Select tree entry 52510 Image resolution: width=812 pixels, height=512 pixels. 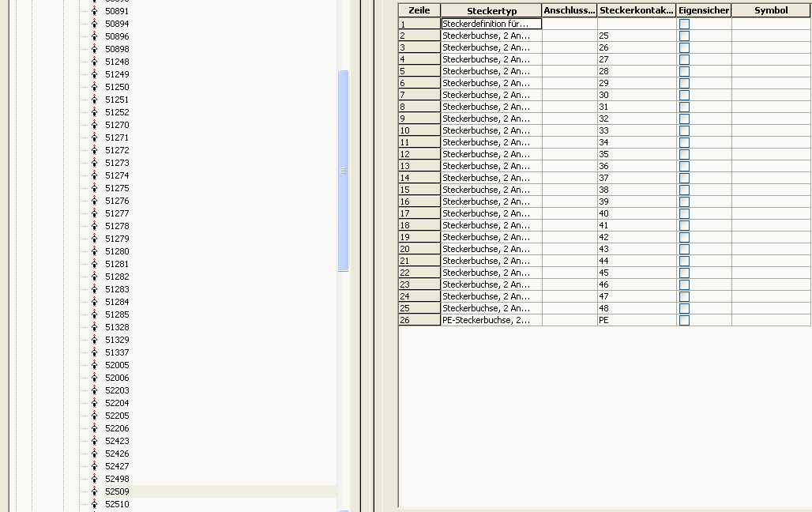[x=117, y=504]
